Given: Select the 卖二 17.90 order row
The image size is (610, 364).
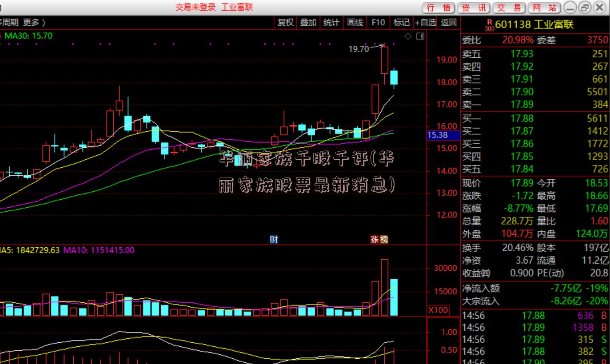Looking at the screenshot, I should click(535, 92).
